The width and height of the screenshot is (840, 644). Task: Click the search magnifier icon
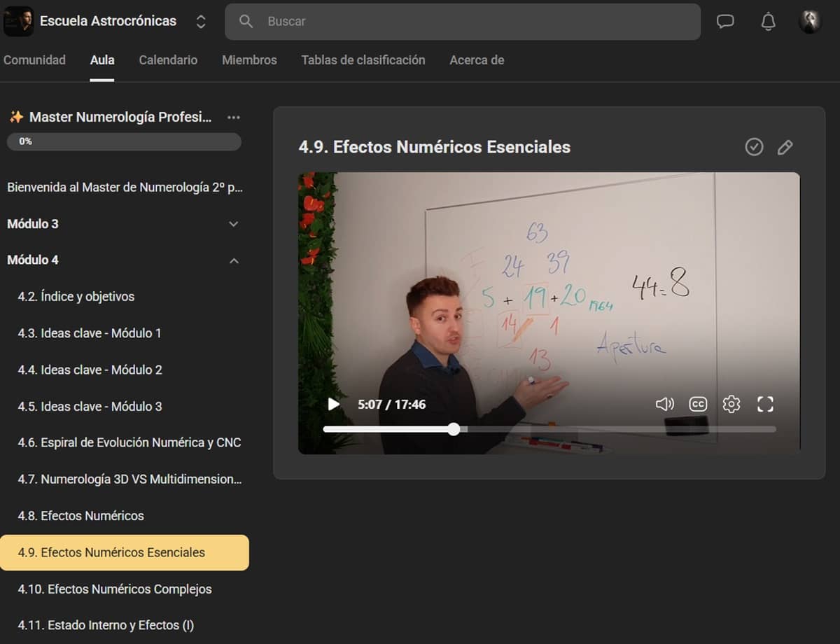[246, 22]
